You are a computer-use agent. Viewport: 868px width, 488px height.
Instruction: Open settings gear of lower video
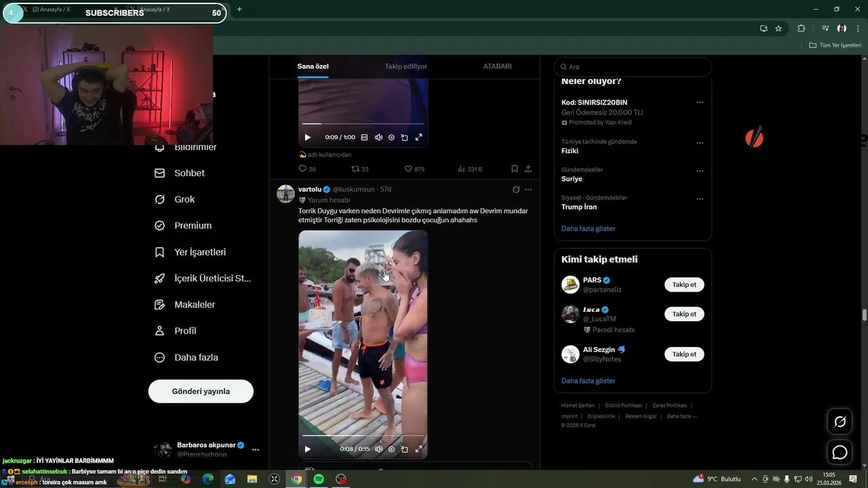[391, 449]
